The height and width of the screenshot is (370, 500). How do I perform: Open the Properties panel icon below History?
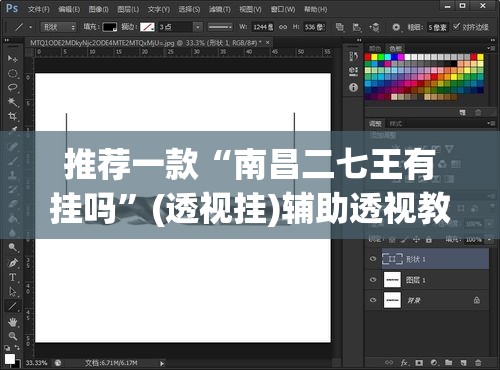tap(353, 71)
